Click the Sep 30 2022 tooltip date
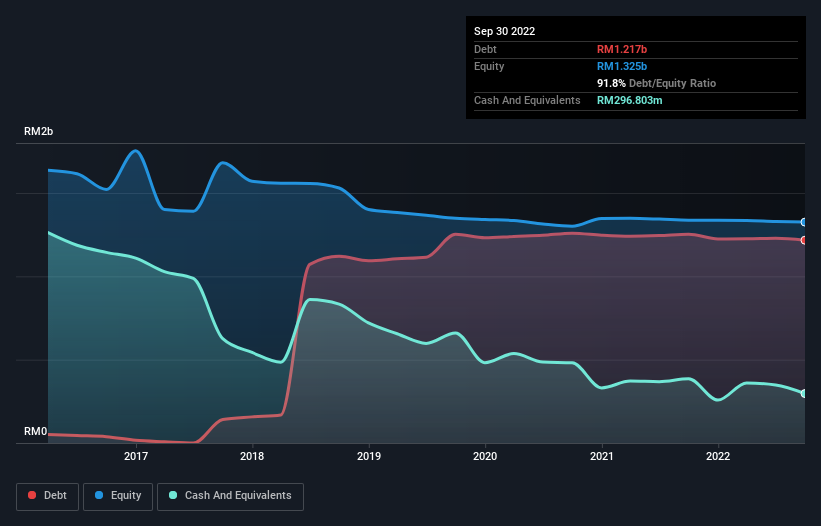 tap(504, 31)
